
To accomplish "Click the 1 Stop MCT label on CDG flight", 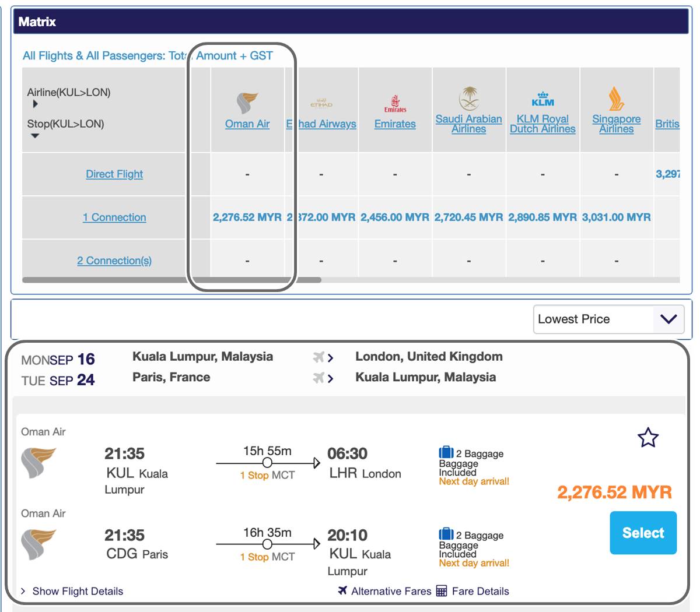I will coord(267,557).
